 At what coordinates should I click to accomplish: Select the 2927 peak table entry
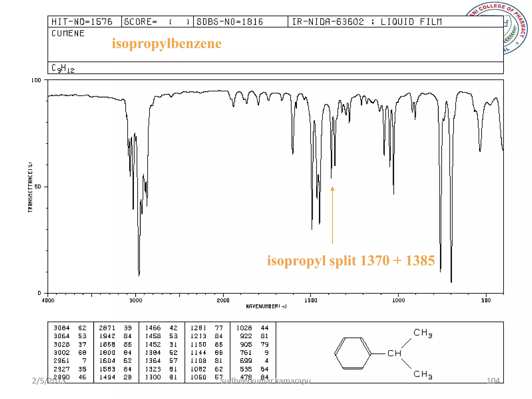[x=70, y=369]
